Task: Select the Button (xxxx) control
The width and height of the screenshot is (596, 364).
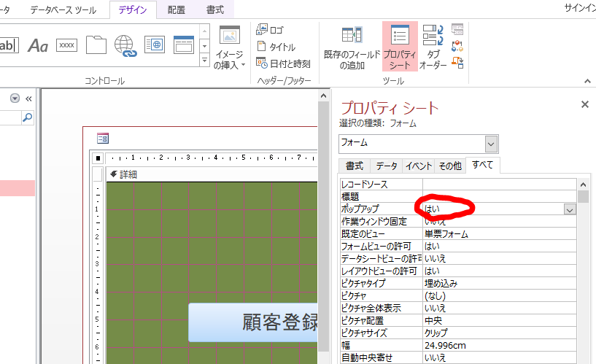Action: pyautogui.click(x=67, y=45)
